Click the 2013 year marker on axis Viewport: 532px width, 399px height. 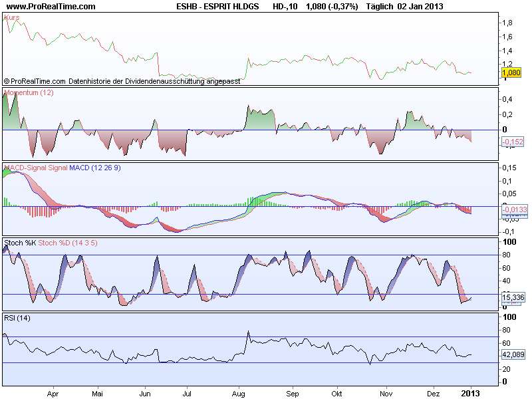pyautogui.click(x=470, y=394)
